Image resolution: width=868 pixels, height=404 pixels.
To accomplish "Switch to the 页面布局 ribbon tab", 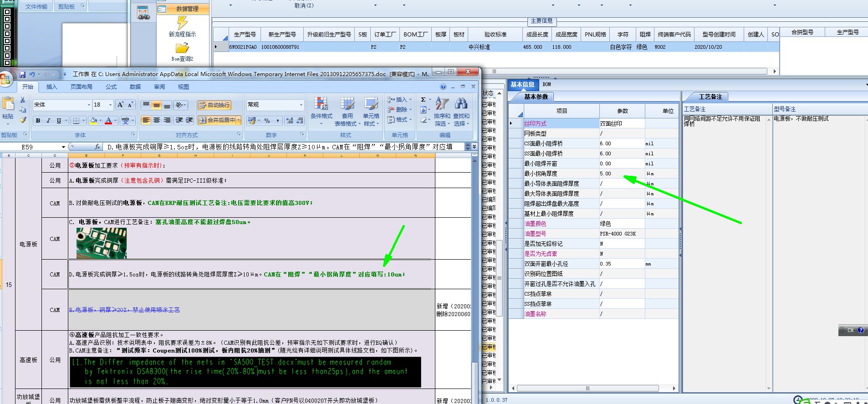I will pos(81,87).
